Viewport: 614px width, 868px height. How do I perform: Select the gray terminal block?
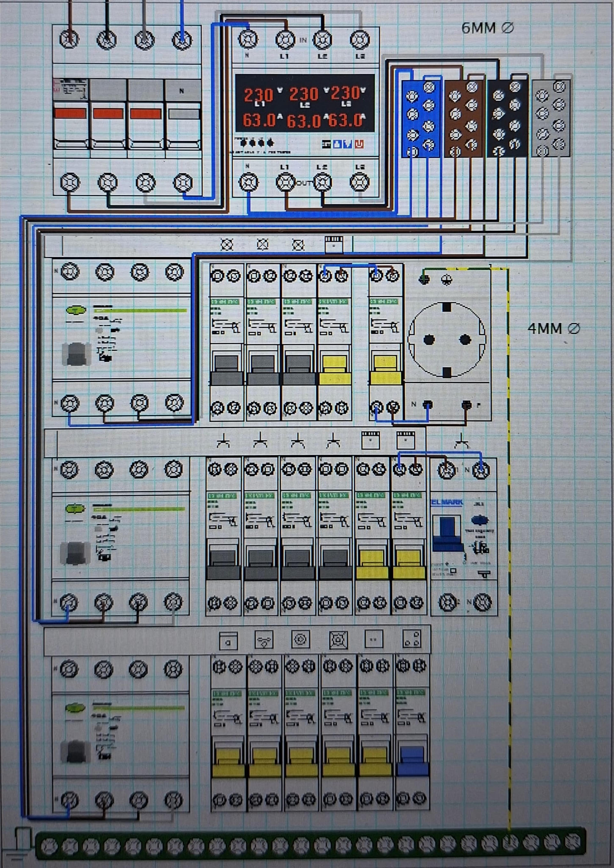coord(551,119)
